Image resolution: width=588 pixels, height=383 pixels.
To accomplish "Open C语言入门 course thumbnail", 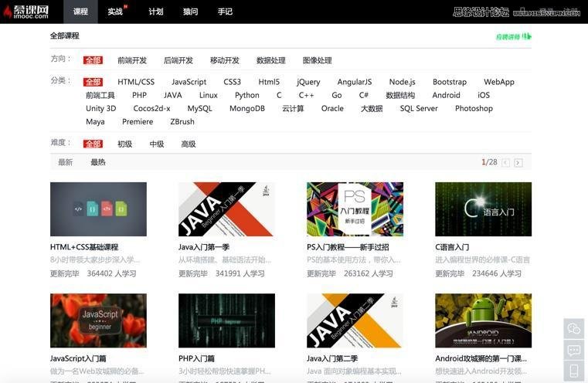I will tap(484, 209).
